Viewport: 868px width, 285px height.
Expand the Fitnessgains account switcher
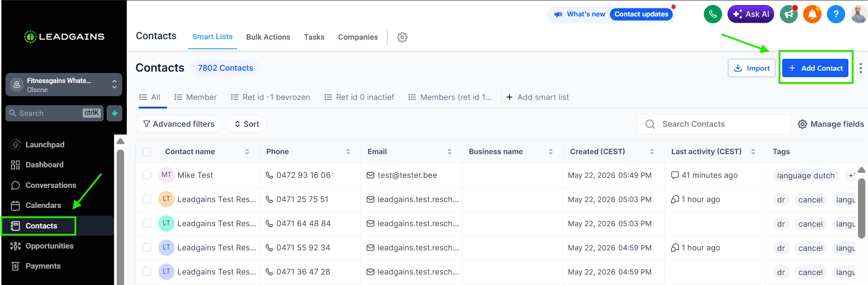tap(64, 85)
